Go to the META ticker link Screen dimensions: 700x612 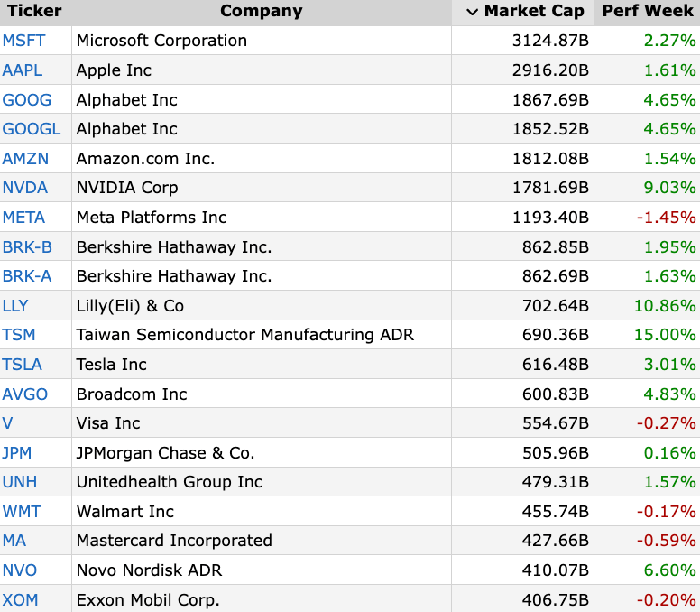click(x=23, y=218)
